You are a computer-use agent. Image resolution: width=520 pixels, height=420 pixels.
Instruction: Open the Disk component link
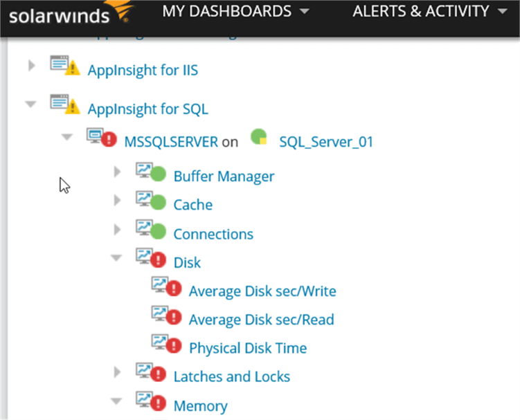tap(188, 262)
